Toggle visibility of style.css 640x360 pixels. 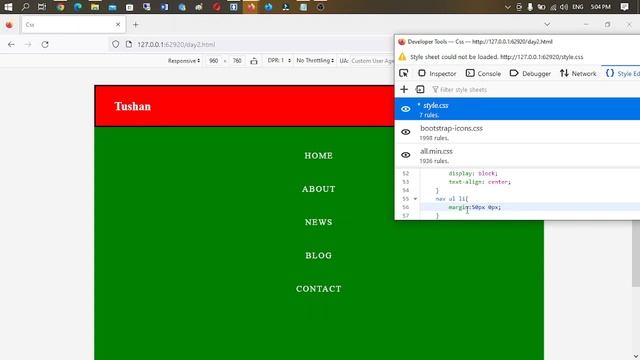click(406, 109)
